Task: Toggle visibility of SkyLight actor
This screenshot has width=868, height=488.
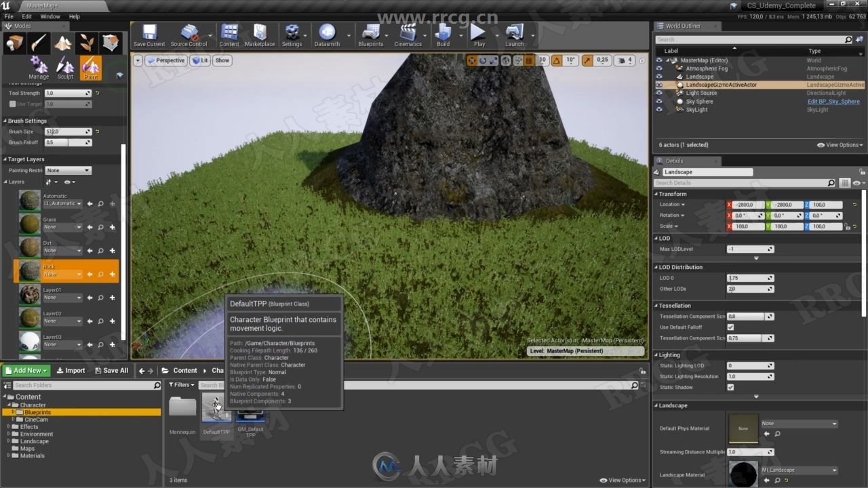Action: point(659,109)
